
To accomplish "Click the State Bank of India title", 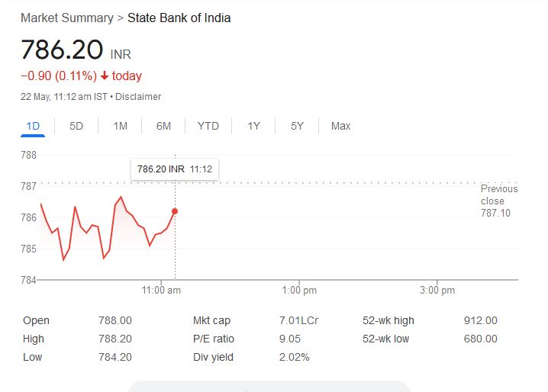I will (179, 18).
